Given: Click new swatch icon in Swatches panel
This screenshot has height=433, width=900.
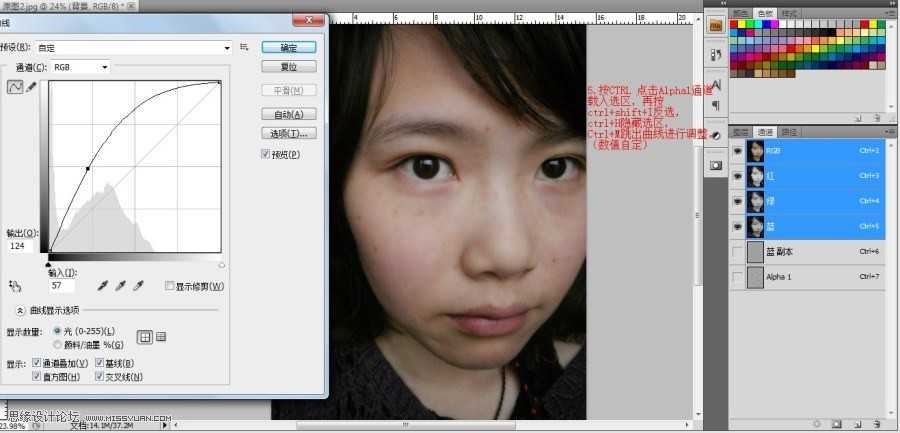Looking at the screenshot, I should point(858,118).
